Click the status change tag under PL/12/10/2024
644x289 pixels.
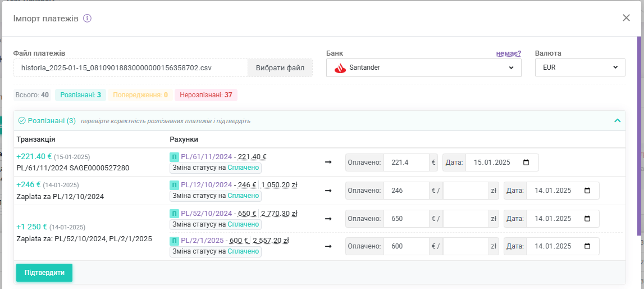coord(216,196)
